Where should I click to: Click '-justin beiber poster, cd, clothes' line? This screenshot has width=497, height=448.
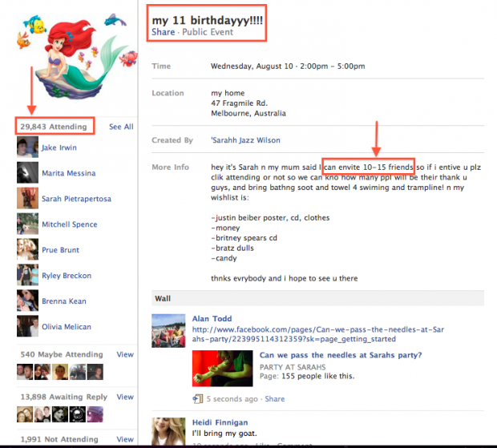[270, 218]
